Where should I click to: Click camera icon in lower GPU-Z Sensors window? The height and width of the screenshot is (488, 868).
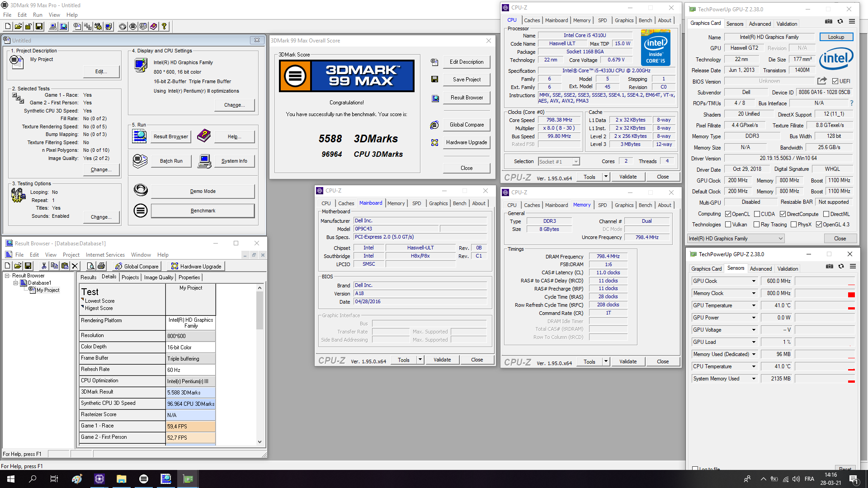829,266
